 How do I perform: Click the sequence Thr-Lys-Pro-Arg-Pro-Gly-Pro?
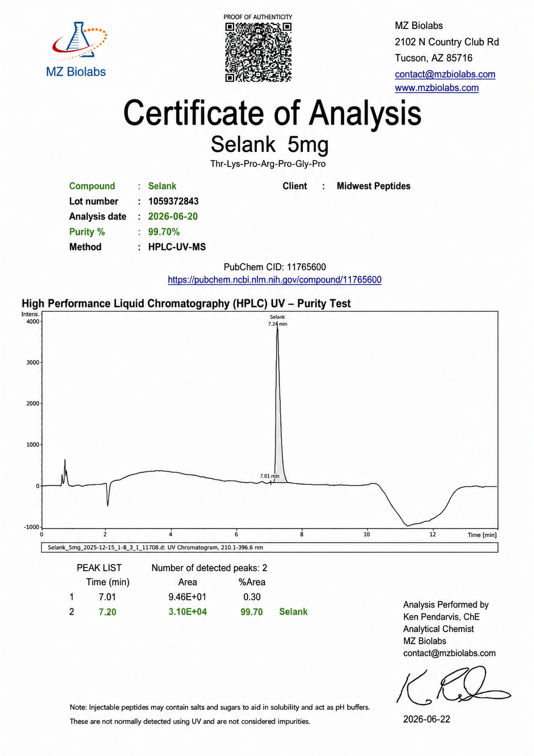[268, 164]
